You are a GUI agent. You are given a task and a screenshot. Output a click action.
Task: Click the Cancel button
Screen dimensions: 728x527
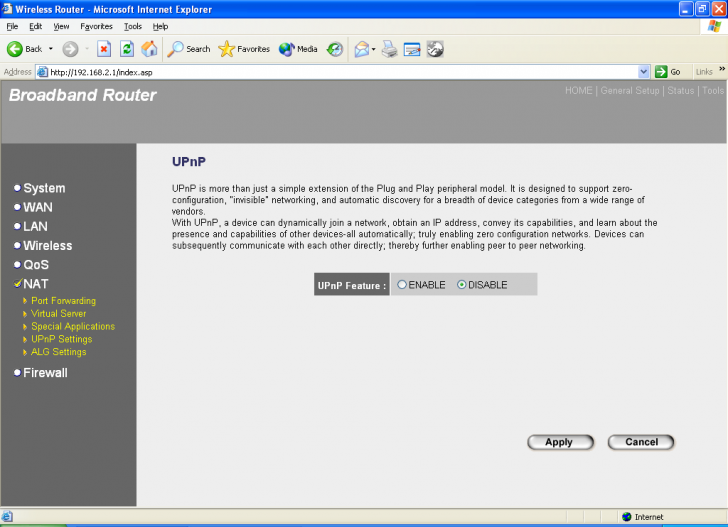pyautogui.click(x=641, y=442)
